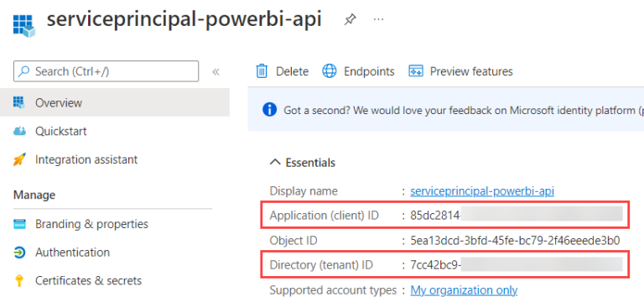The width and height of the screenshot is (644, 302).
Task: Click the blue info icon in feedback banner
Action: 269,110
